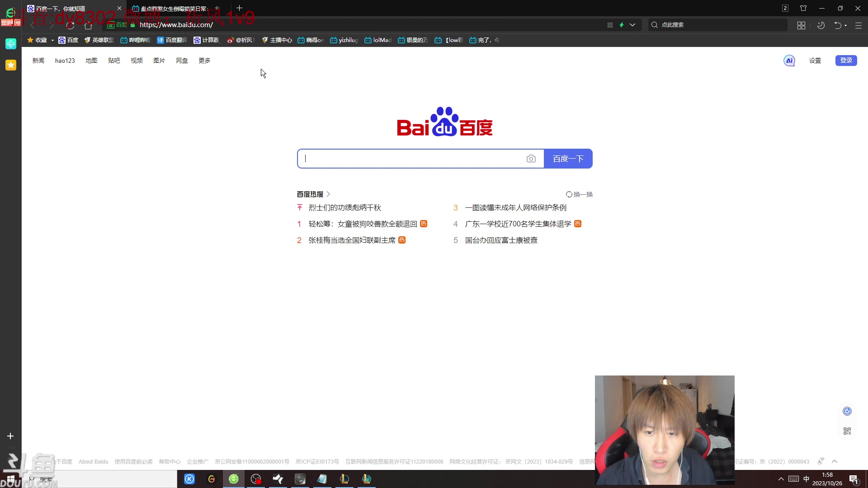Open Baidu '新闻' nav link
The width and height of the screenshot is (868, 488).
coord(38,61)
